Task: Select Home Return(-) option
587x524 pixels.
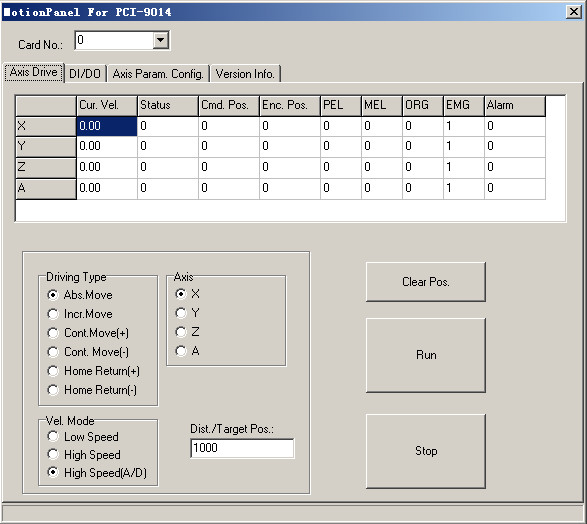Action: [x=92, y=390]
